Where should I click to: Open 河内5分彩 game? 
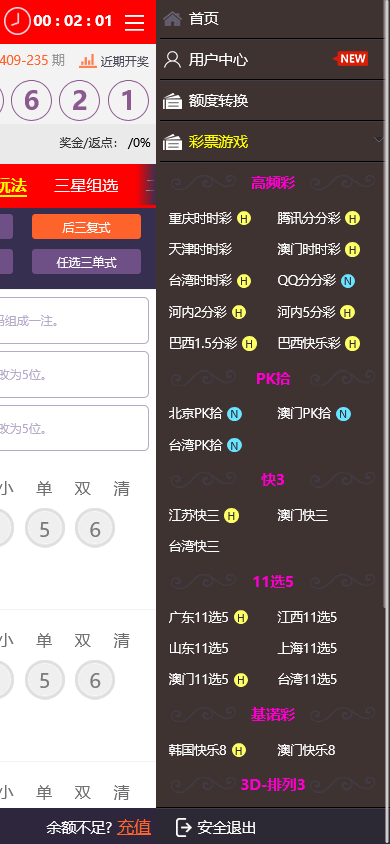click(x=306, y=312)
